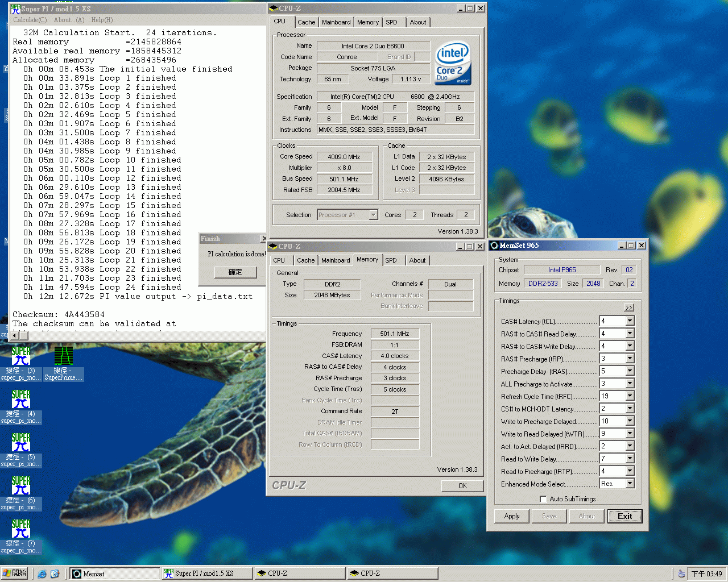Screen dimensions: 728x582
Task: Switch to Mainboard tab in bottom CPU-Z
Action: point(336,260)
